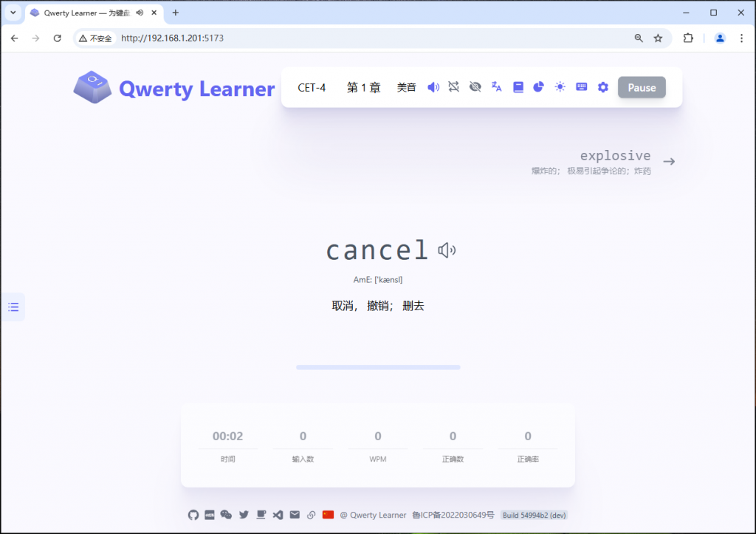Enable random word order
756x534 pixels.
(453, 86)
